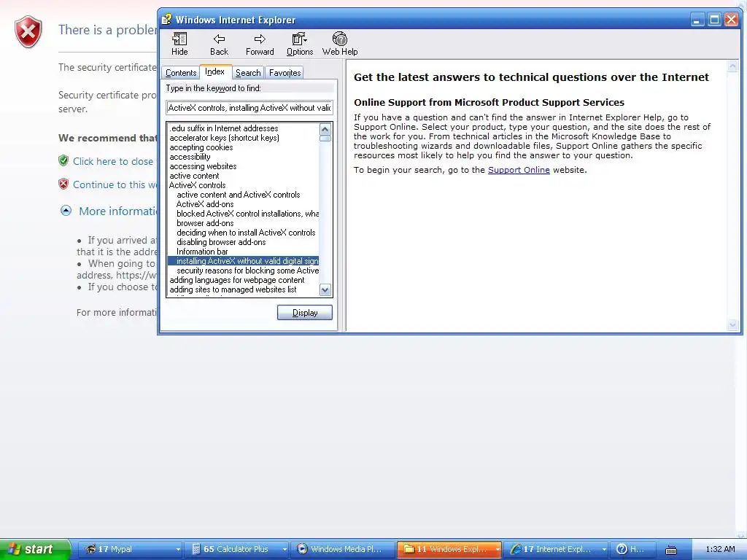Select 'blocked ActiveX control installations' entry
747x560 pixels.
click(247, 214)
